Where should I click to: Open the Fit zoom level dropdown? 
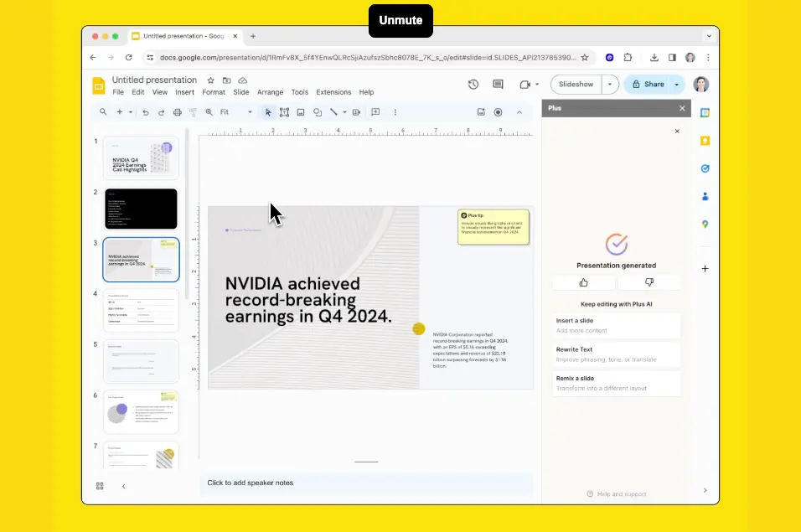point(236,112)
